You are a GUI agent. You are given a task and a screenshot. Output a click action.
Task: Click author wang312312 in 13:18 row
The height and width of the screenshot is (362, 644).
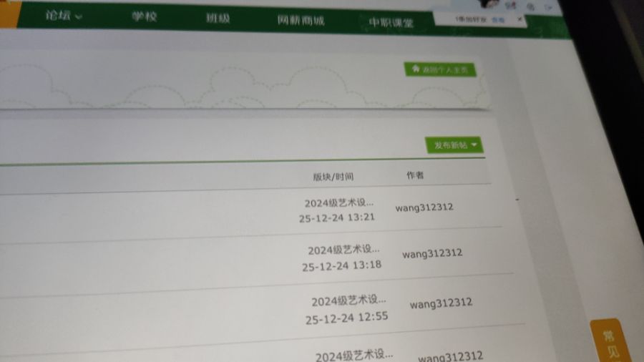[x=431, y=253]
